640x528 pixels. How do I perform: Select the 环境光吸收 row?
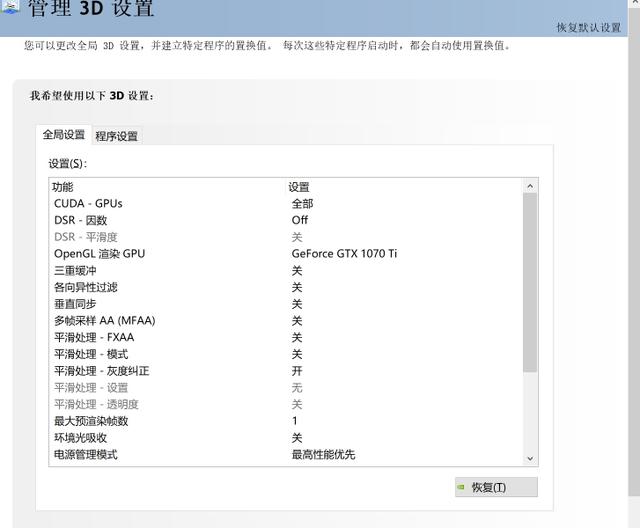coord(286,438)
